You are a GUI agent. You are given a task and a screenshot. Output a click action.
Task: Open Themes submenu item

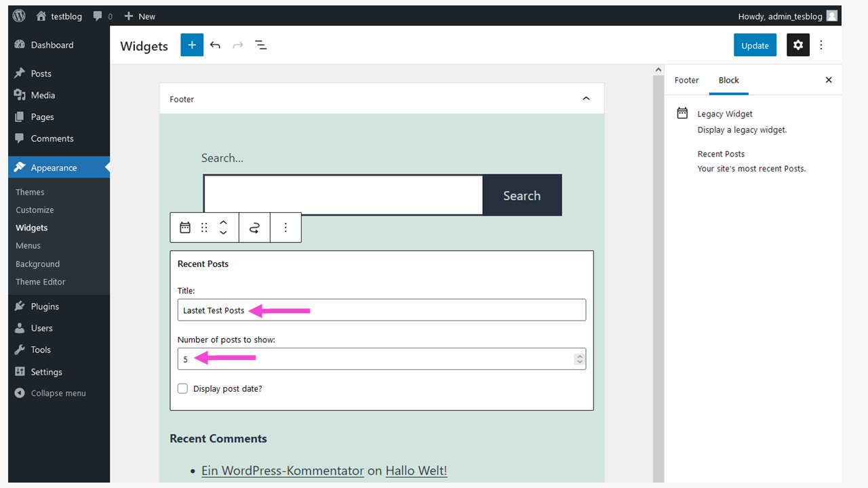point(30,192)
